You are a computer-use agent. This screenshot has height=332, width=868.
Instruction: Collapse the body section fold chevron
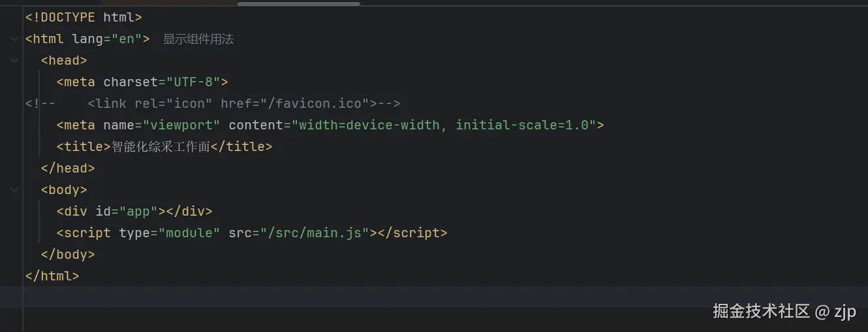(x=14, y=190)
